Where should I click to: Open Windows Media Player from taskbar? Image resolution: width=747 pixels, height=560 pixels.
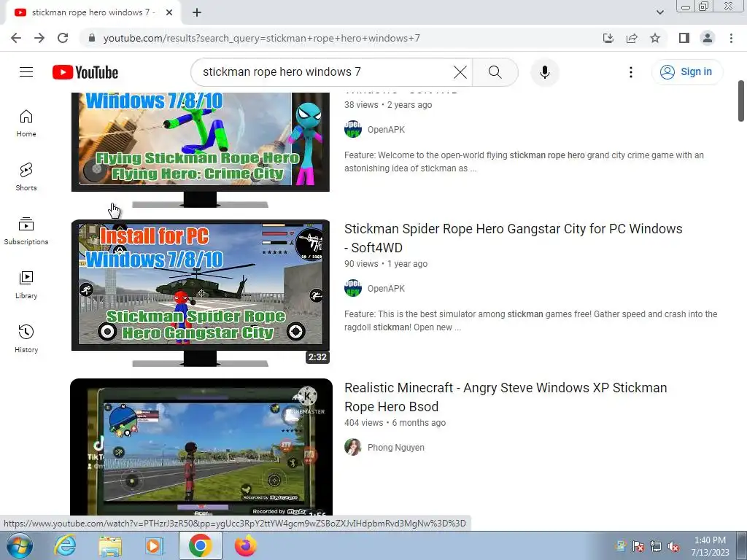click(x=155, y=545)
